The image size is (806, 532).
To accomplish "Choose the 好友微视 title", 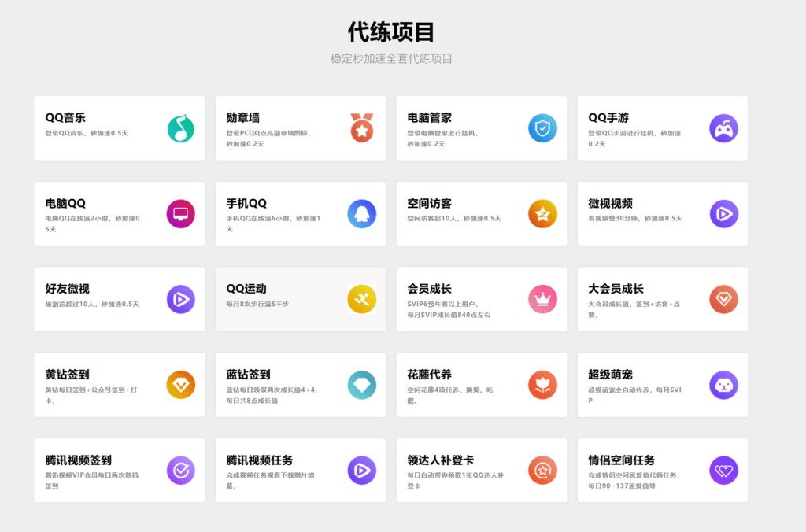I will pos(68,289).
